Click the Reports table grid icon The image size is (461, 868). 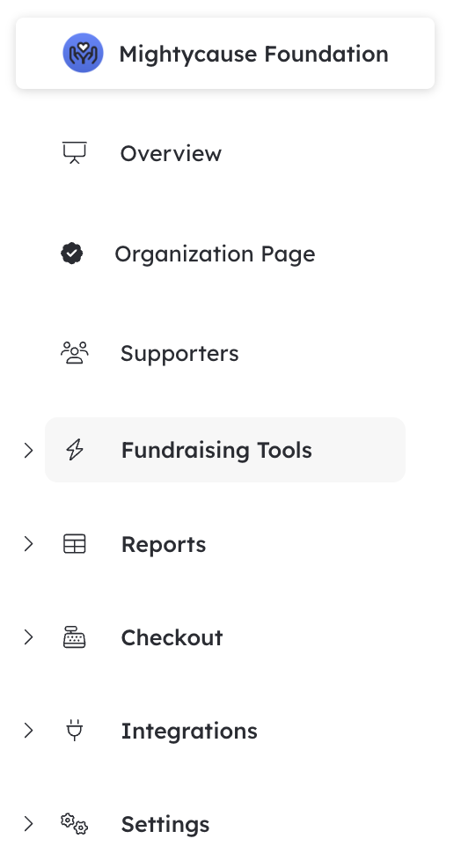pyautogui.click(x=75, y=544)
